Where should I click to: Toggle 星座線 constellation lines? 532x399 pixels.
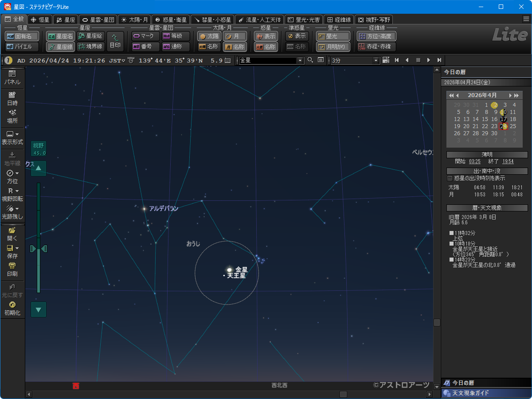pos(60,47)
